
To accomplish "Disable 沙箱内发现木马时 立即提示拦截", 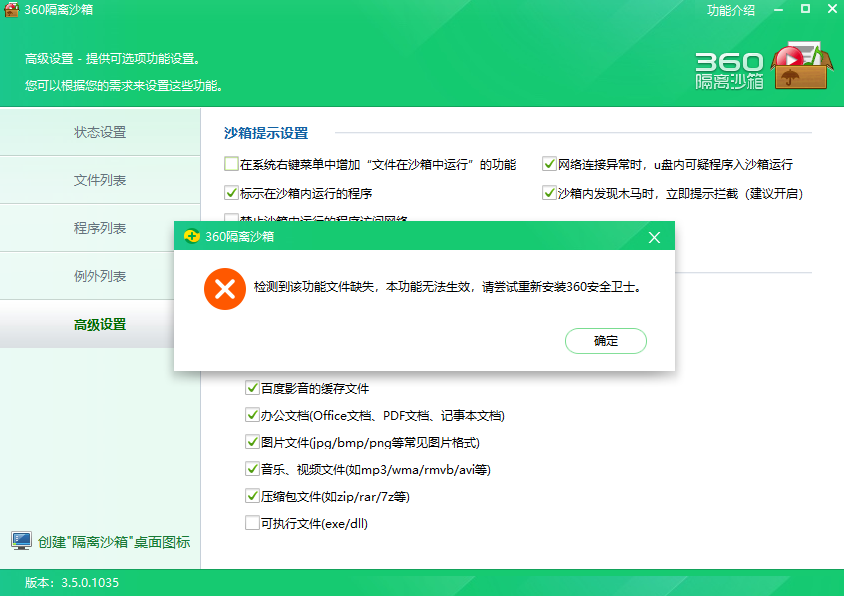I will 549,193.
